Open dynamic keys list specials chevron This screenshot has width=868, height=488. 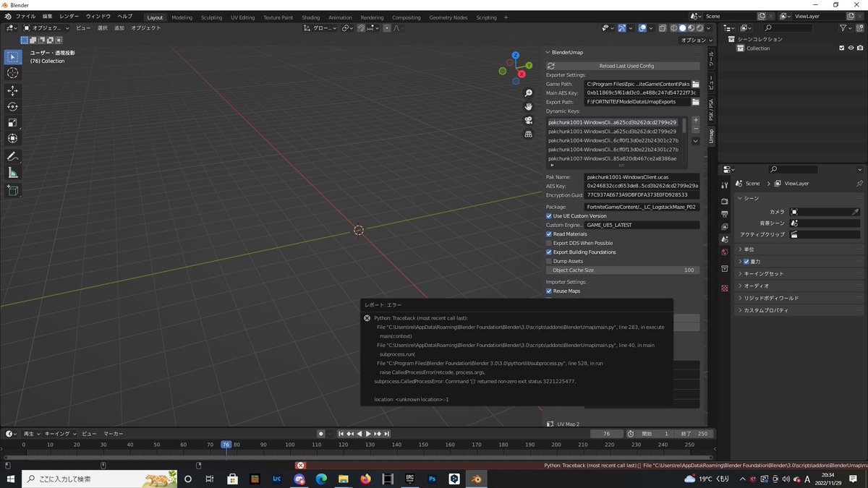pyautogui.click(x=696, y=141)
